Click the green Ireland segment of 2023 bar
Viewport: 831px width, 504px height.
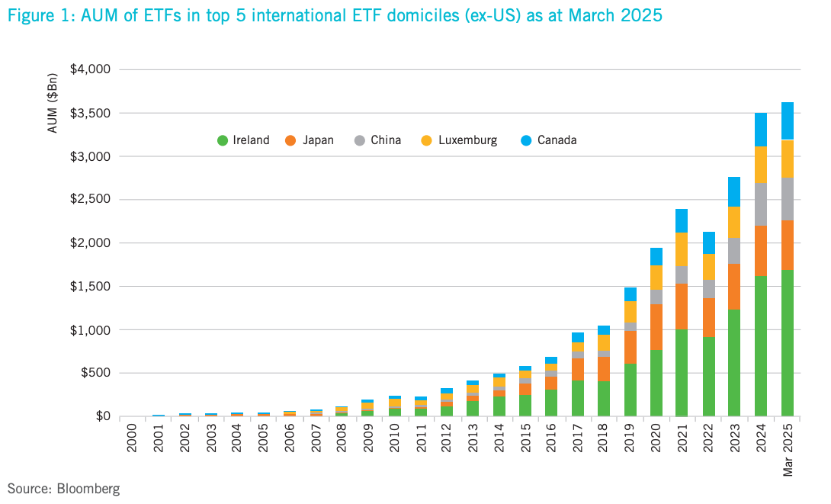pyautogui.click(x=734, y=362)
